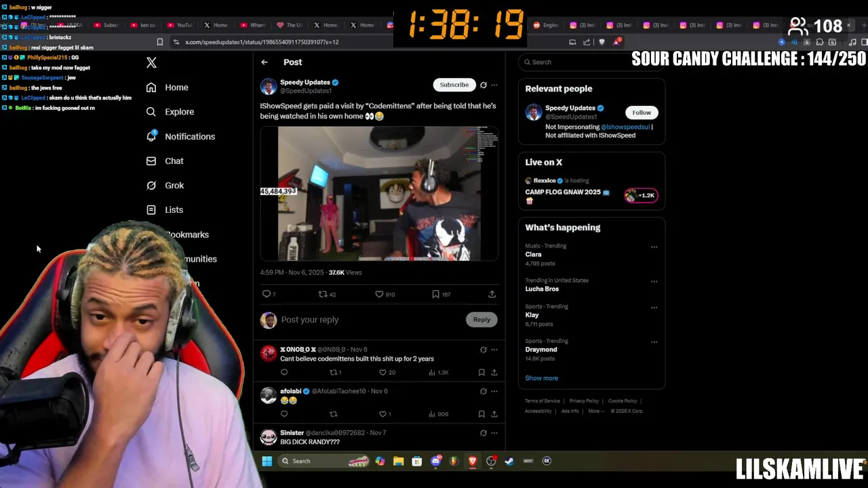Like ONOB's comment with 20 likes

point(382,372)
